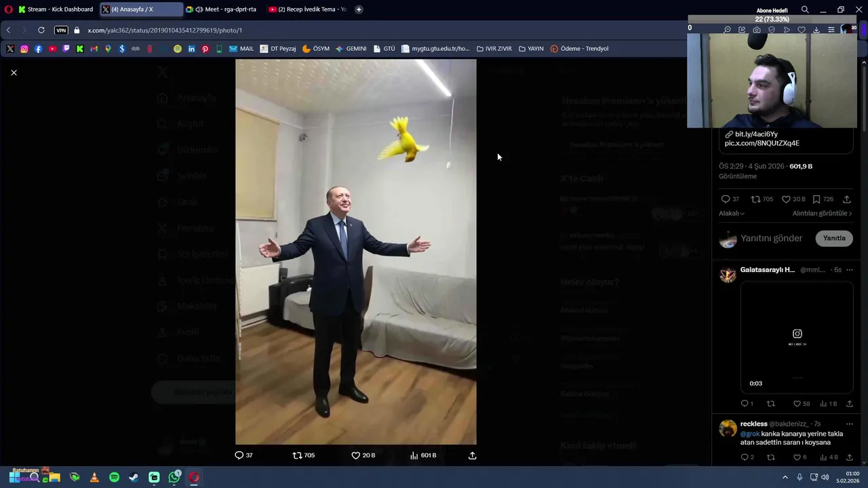Image resolution: width=868 pixels, height=488 pixels.
Task: Like reckless's reply showing 6 likes
Action: click(x=797, y=457)
